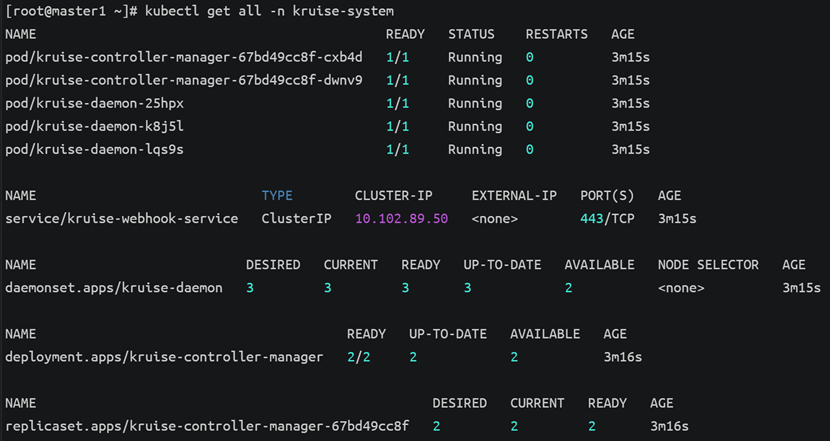Click the PORT(S) column header
This screenshot has height=441, width=830.
tap(607, 196)
